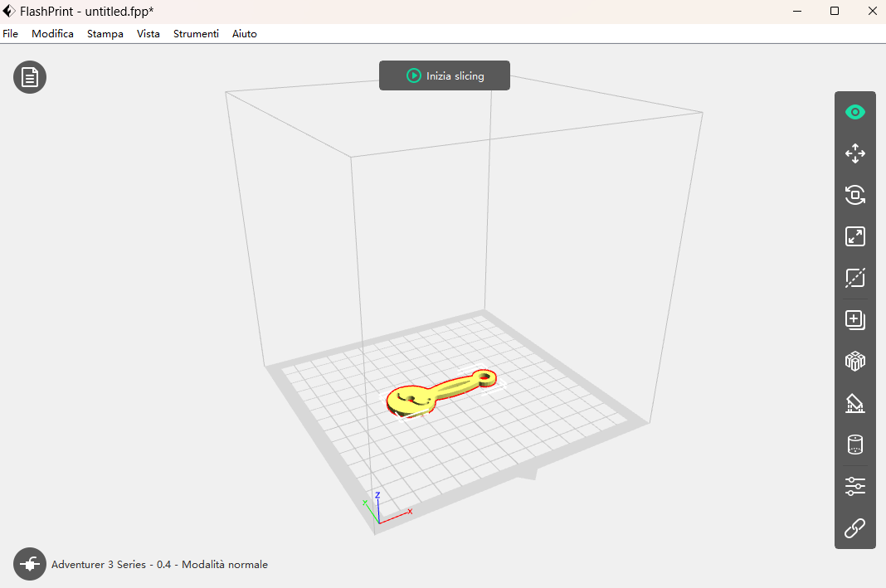Click the auto layout cubes icon
This screenshot has height=588, width=886.
[854, 361]
